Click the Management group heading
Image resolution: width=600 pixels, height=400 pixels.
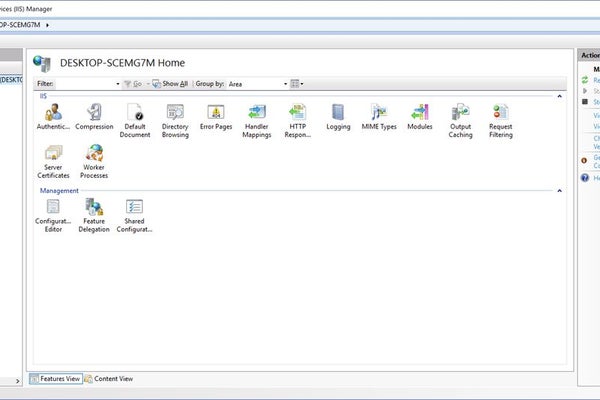tap(59, 191)
